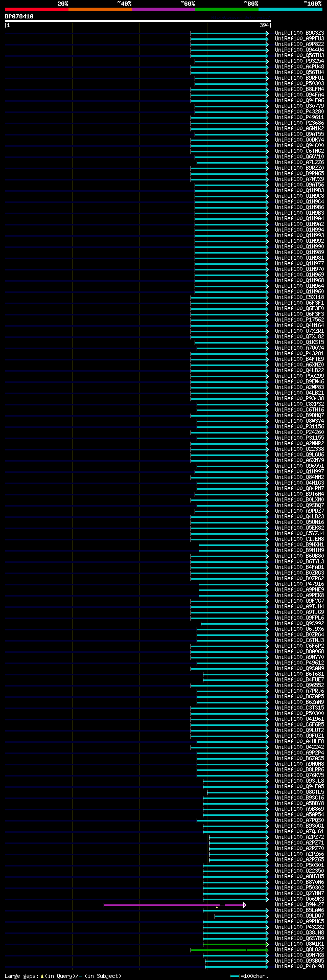Open hit UniRef100_A9P822
Viewport: 327px width, 980px height.
click(x=299, y=44)
